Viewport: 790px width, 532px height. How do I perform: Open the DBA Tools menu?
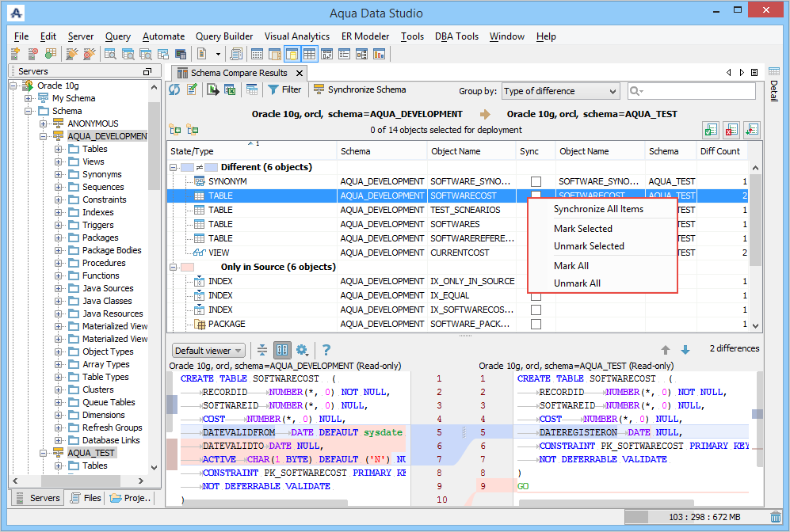click(x=456, y=36)
